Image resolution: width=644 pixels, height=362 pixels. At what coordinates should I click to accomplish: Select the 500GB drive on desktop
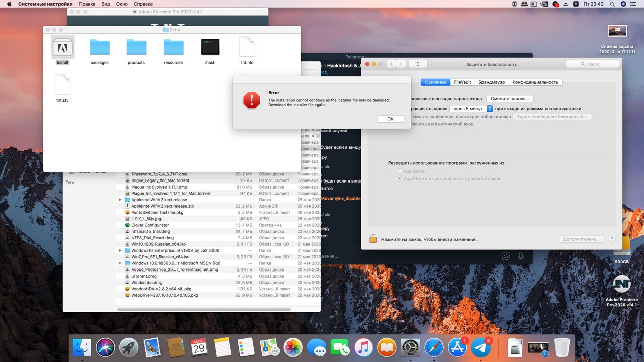click(622, 250)
